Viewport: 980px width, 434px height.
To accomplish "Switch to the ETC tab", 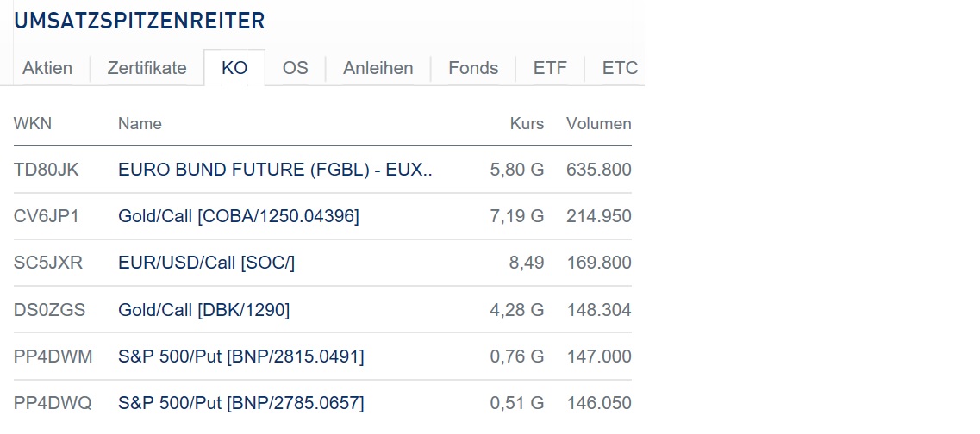I will click(x=620, y=68).
